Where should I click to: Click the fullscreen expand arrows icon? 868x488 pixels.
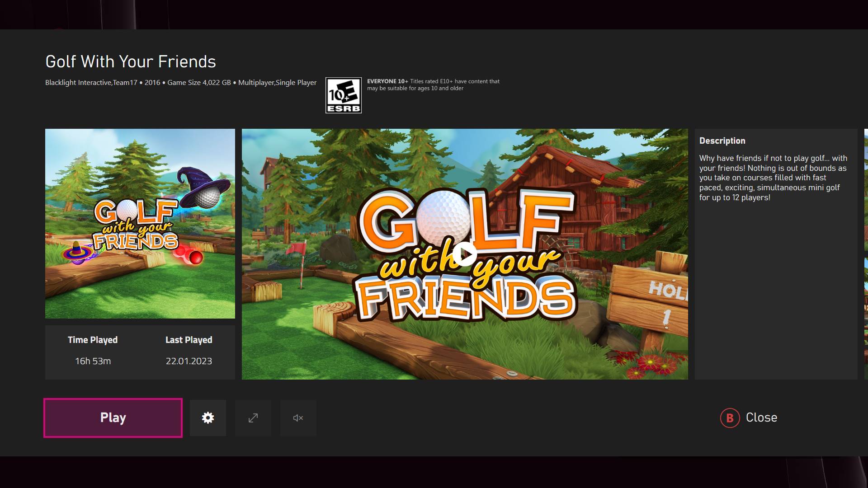[253, 418]
